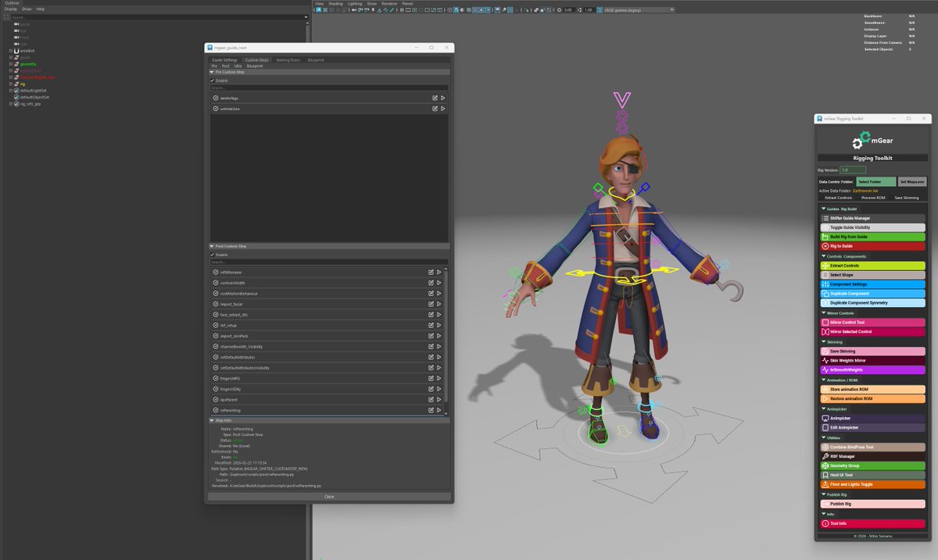Edit the rootMotionBehaviour step

pyautogui.click(x=431, y=293)
